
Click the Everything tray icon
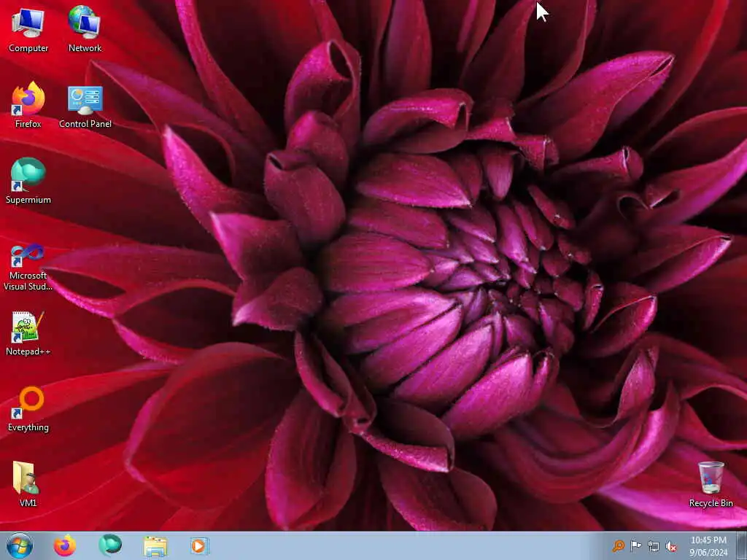(x=619, y=545)
